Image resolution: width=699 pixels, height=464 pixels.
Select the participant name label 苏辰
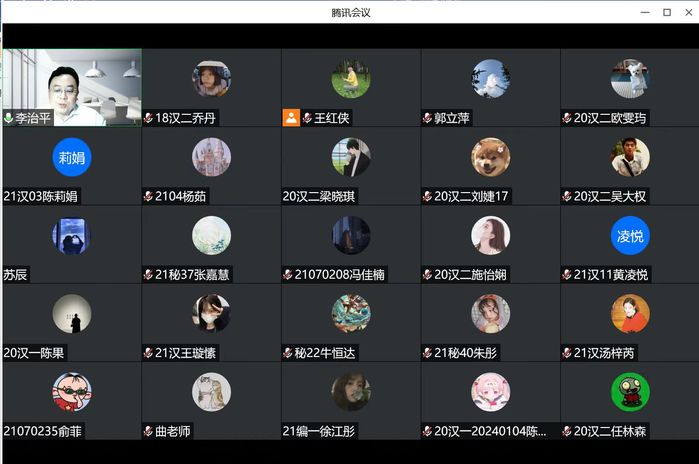click(15, 275)
